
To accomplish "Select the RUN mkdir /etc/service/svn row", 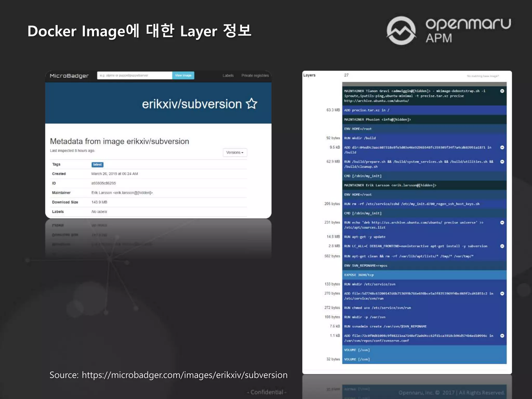I will (x=424, y=284).
